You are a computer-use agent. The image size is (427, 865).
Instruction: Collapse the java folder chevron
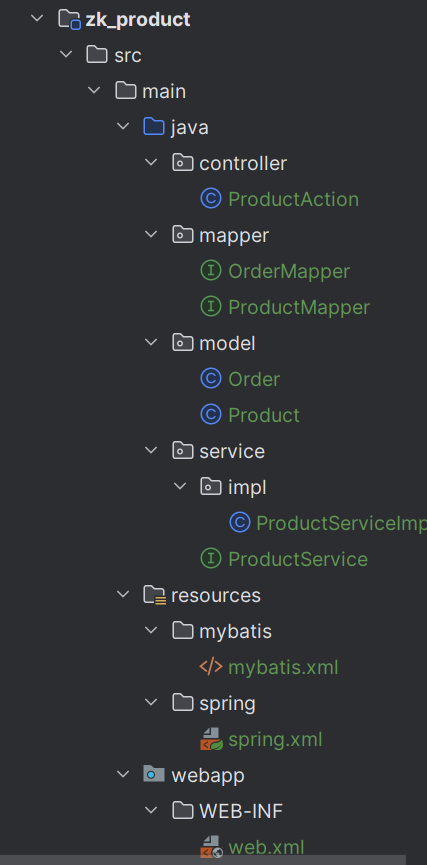[122, 126]
